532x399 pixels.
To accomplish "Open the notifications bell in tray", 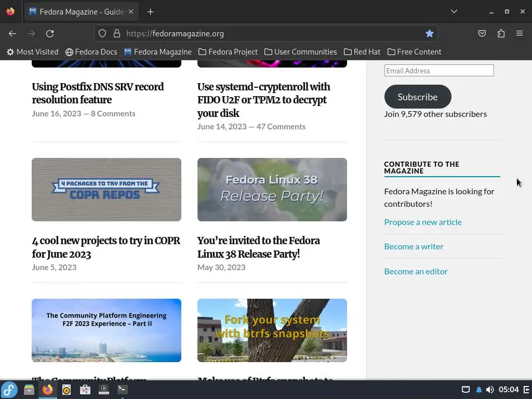I will 478,390.
